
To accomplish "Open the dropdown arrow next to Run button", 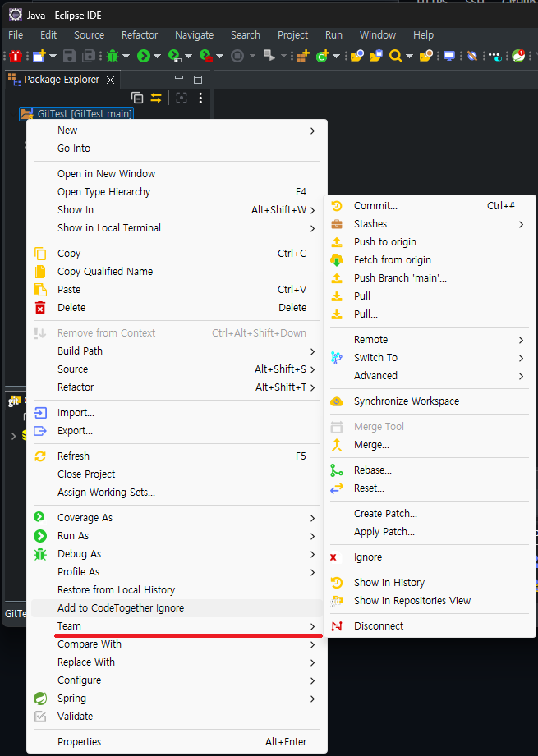I will (x=156, y=57).
